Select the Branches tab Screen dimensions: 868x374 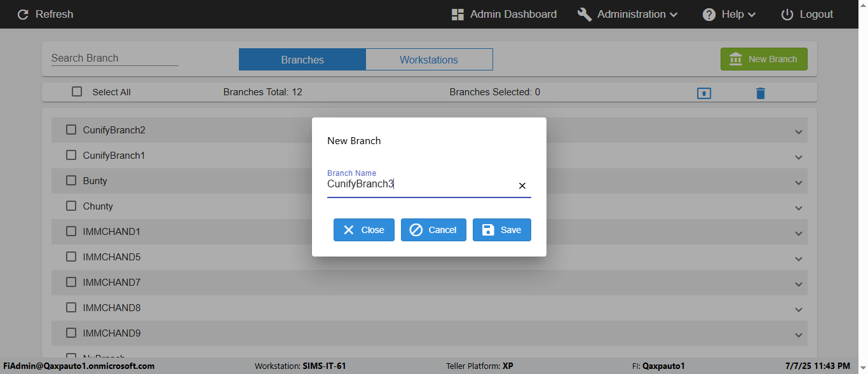[302, 60]
